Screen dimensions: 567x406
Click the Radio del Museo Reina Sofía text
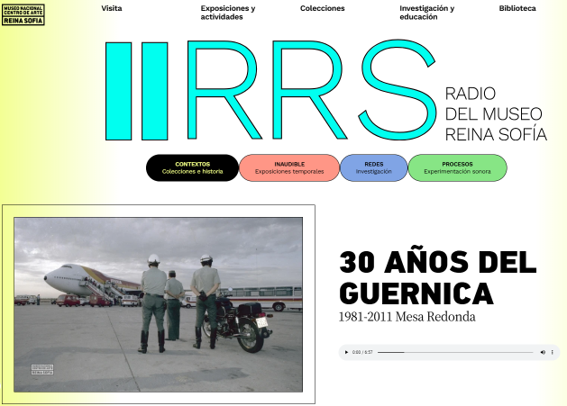[496, 114]
